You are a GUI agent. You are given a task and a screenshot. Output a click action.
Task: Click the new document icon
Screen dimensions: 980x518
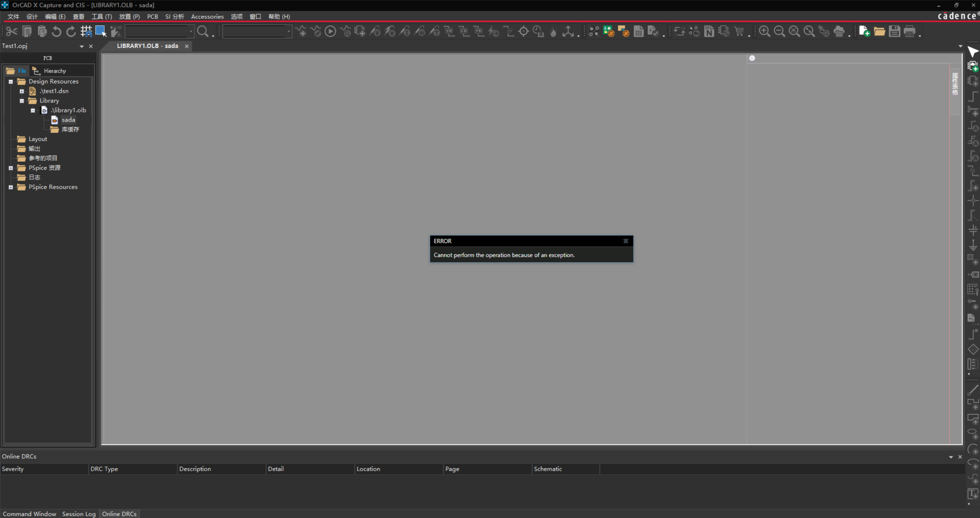[x=864, y=31]
